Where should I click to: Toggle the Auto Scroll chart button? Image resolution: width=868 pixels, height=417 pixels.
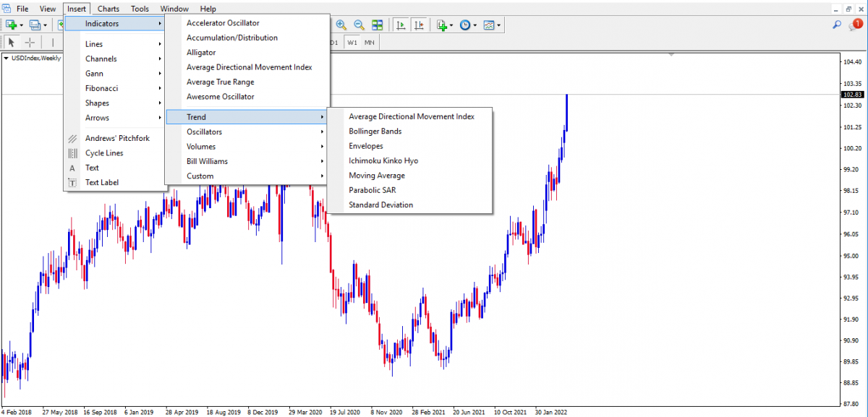(x=400, y=25)
